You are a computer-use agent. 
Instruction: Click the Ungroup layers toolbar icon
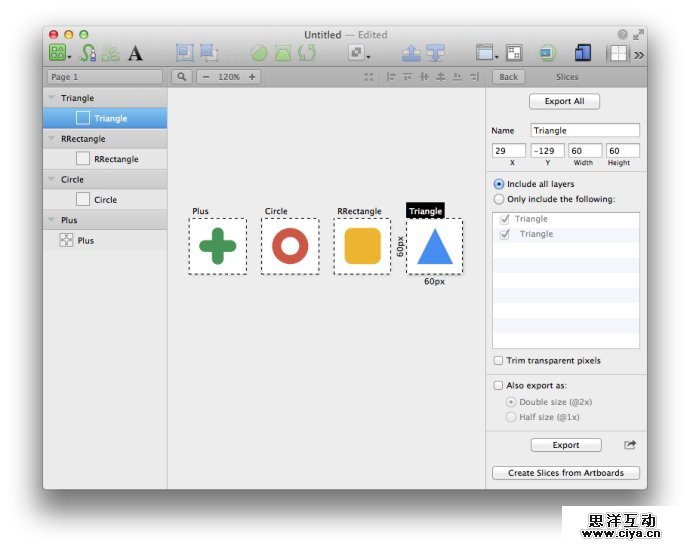[x=209, y=53]
